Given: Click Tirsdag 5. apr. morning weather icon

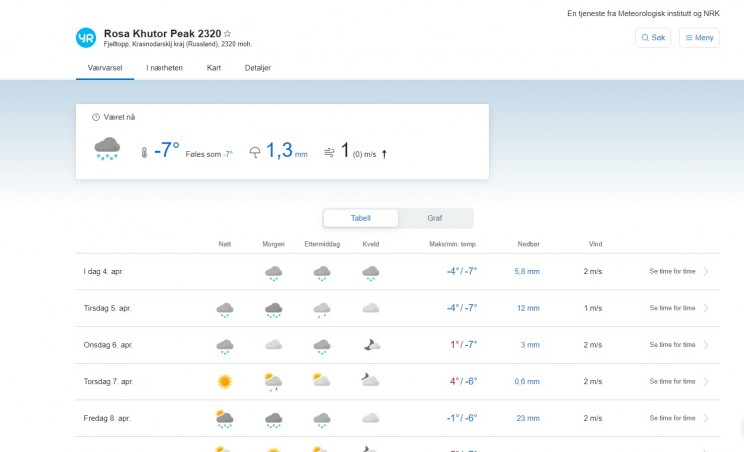Looking at the screenshot, I should tap(274, 309).
